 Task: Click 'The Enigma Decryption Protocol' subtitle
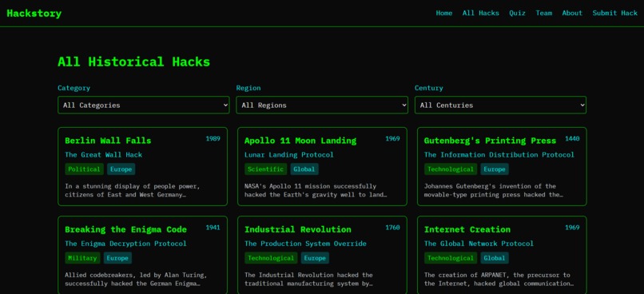click(x=125, y=244)
